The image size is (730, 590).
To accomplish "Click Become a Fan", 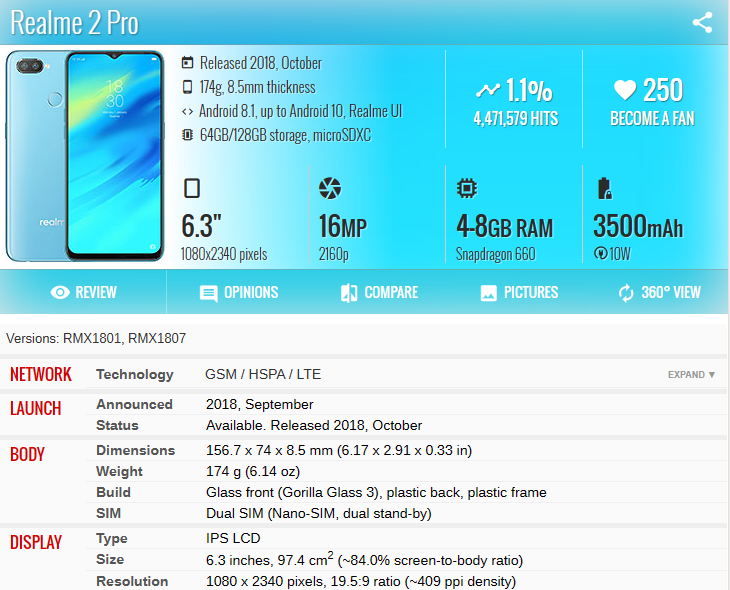I will click(652, 118).
